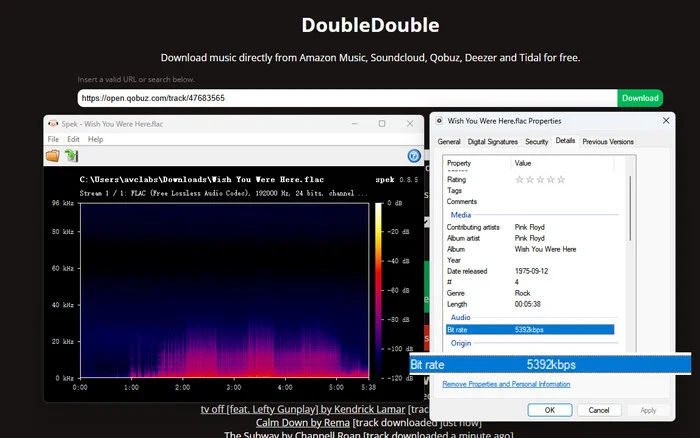The width and height of the screenshot is (700, 438).
Task: Switch to the Security tab
Action: pyautogui.click(x=536, y=142)
